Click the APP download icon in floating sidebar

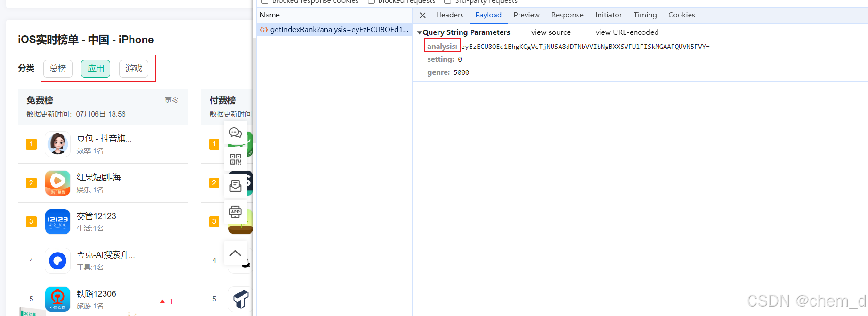(x=235, y=212)
